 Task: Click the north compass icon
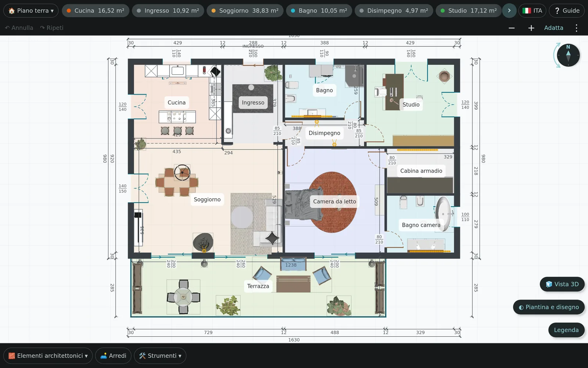click(x=568, y=55)
